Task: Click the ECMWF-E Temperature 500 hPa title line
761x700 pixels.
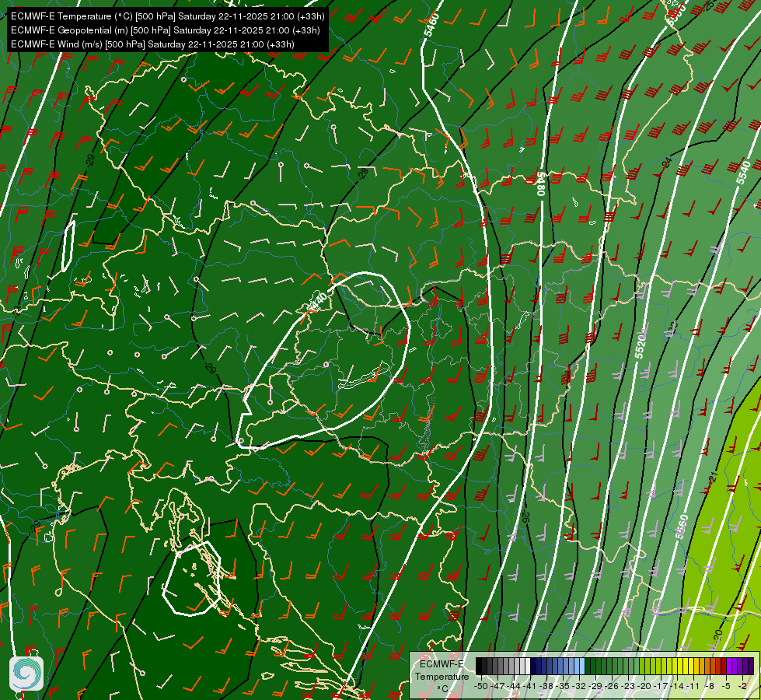Action: click(x=167, y=16)
